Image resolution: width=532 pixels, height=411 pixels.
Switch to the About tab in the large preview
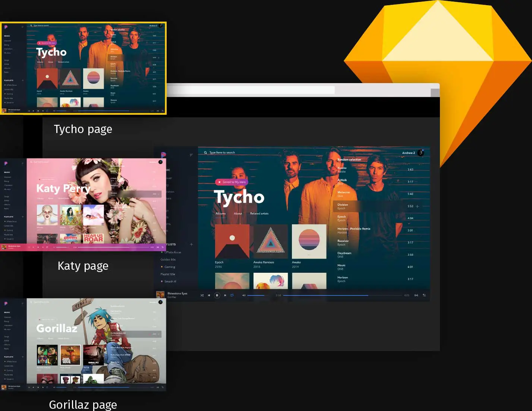(x=238, y=214)
